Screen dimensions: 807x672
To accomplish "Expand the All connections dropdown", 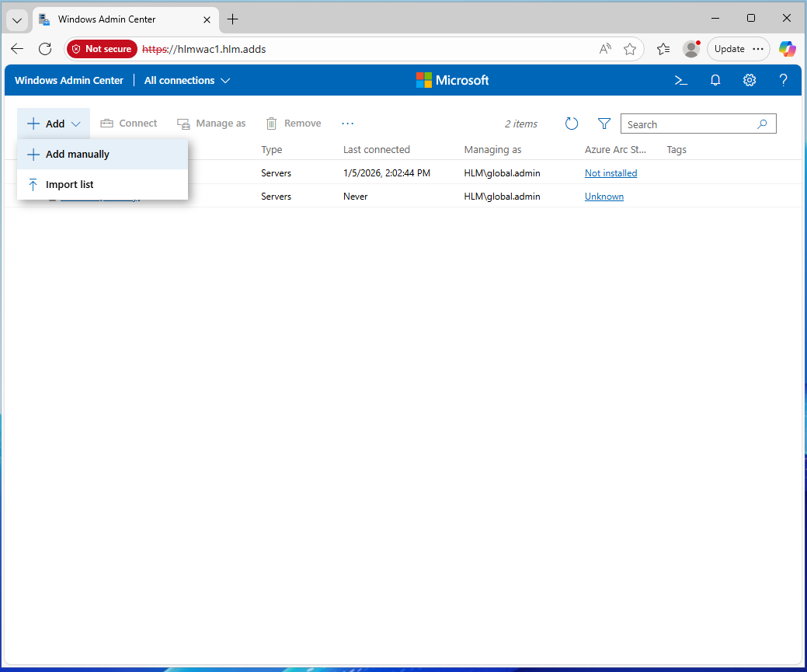I will (187, 80).
